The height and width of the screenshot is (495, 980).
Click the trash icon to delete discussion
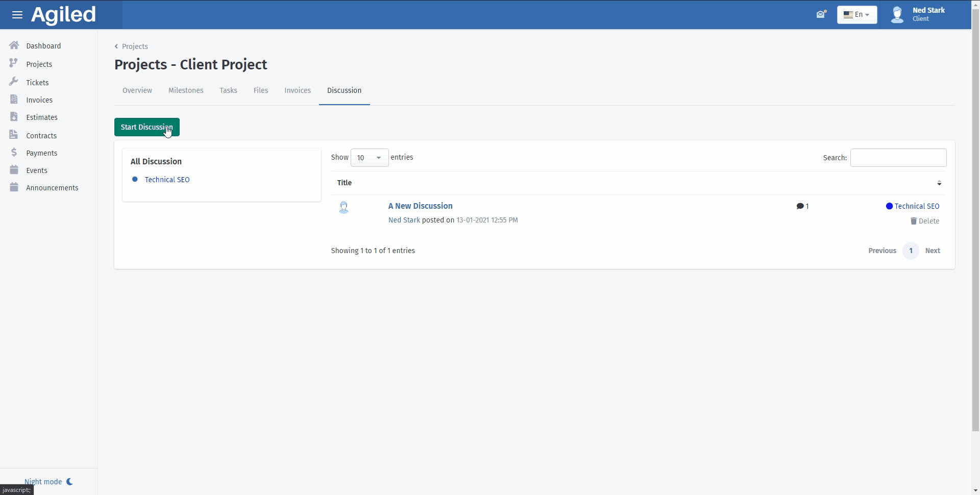point(913,221)
